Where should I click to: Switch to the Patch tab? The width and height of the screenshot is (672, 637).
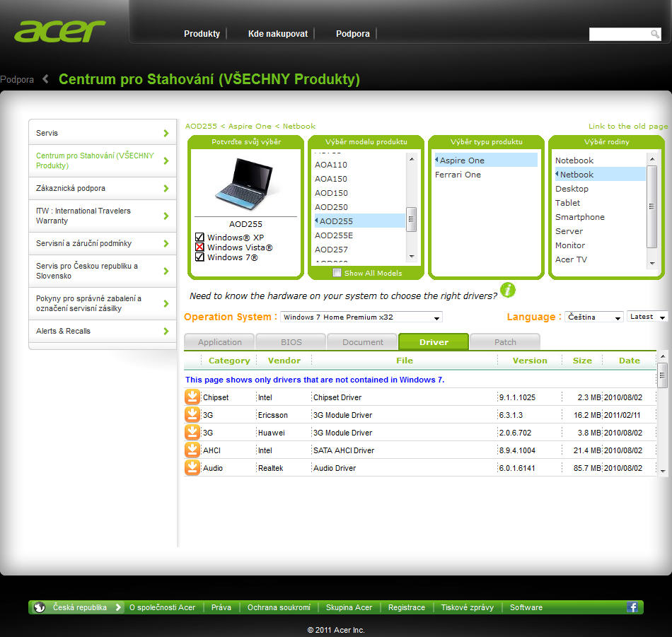[x=505, y=342]
